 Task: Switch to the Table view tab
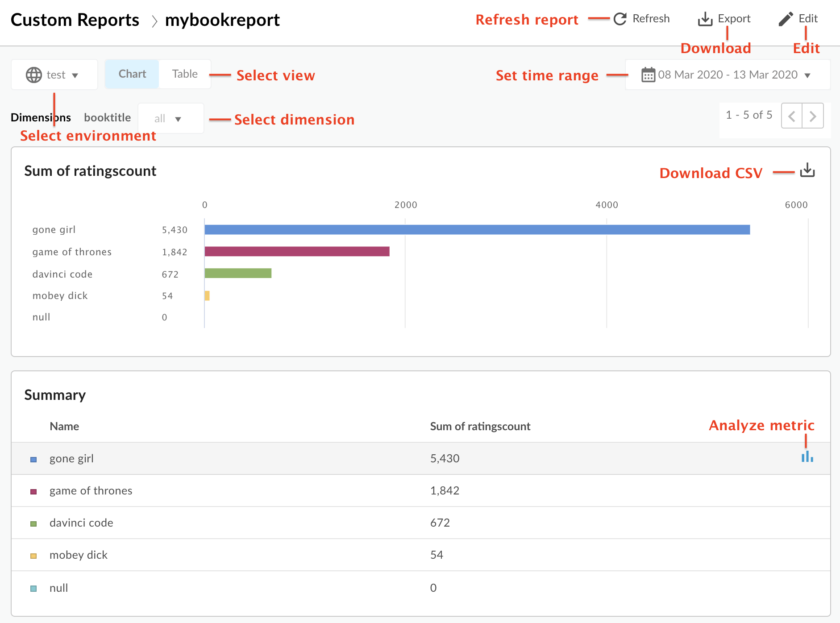[184, 74]
